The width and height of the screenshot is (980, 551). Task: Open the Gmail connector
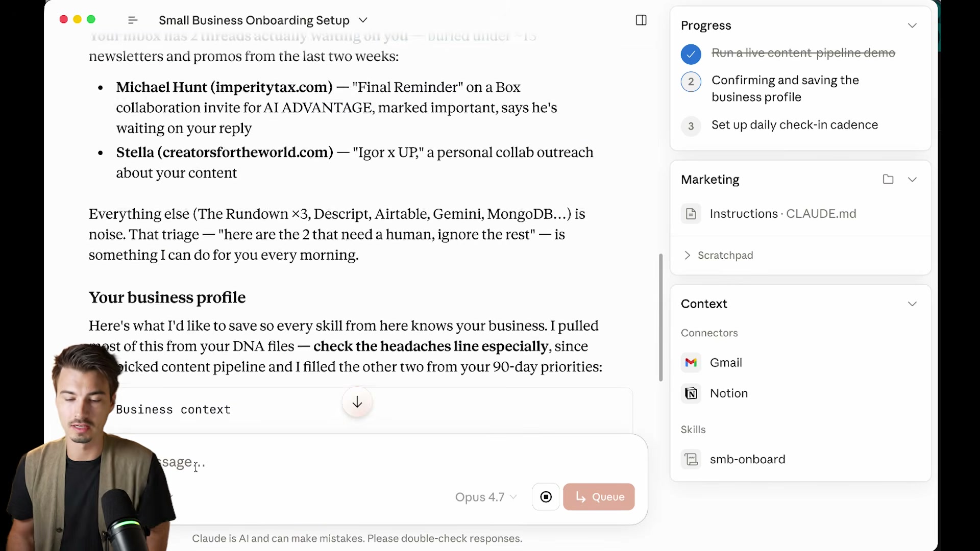[x=726, y=363]
